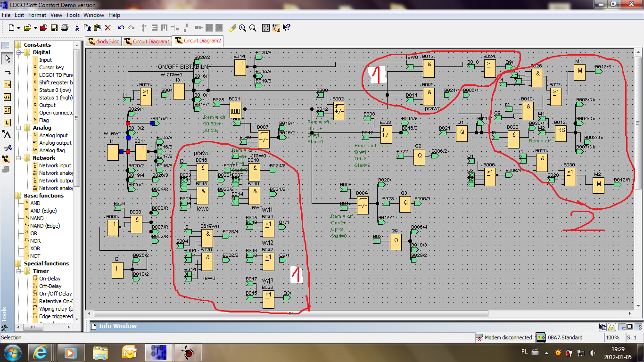The image size is (644, 362).
Task: Delete selection with the red X icon
Action: pyautogui.click(x=107, y=28)
